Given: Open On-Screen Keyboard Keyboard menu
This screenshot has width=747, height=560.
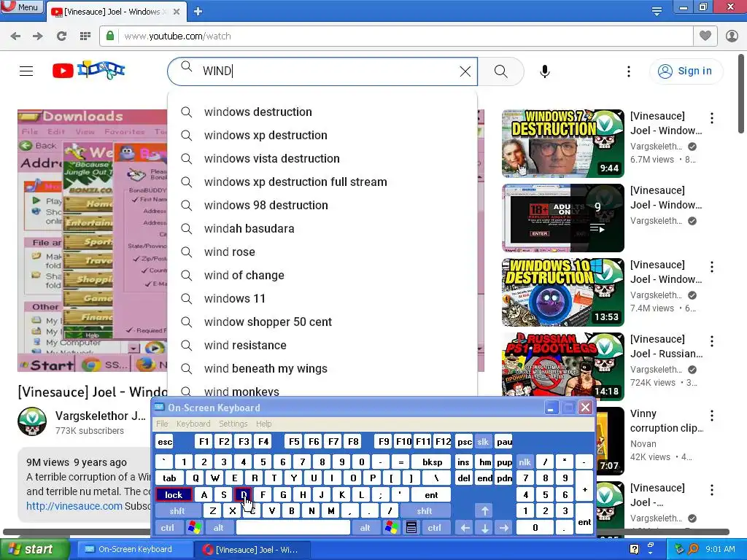Looking at the screenshot, I should point(193,424).
